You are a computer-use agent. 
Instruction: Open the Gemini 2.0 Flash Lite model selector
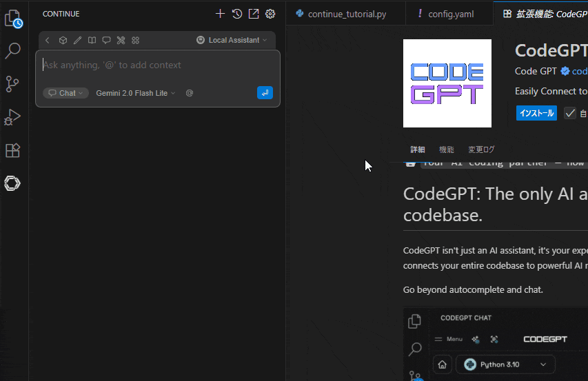135,93
